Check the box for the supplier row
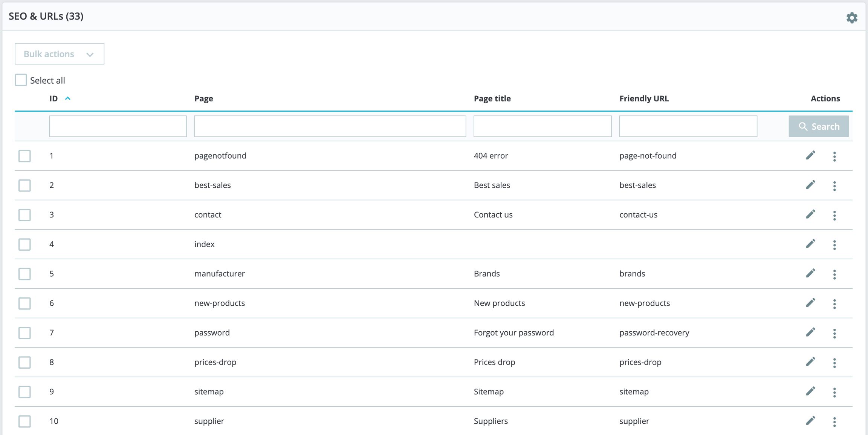Viewport: 868px width, 435px height. pos(25,421)
